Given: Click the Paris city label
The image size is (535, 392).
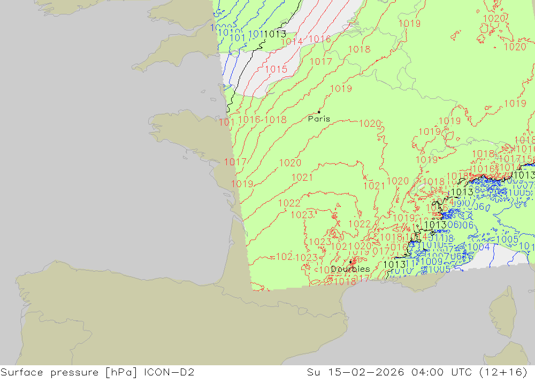Looking at the screenshot, I should [319, 119].
